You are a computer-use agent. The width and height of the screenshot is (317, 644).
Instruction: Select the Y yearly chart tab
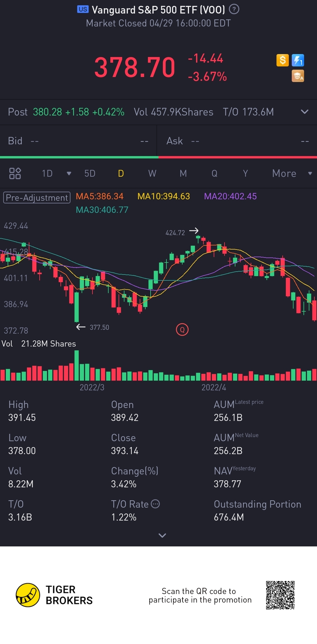click(x=245, y=173)
